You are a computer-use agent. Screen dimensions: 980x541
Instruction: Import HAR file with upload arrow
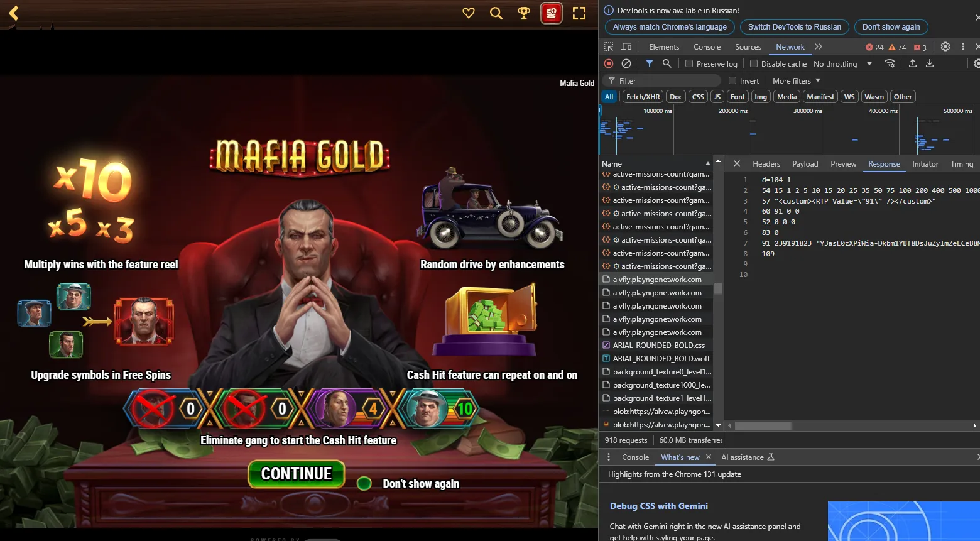tap(913, 63)
